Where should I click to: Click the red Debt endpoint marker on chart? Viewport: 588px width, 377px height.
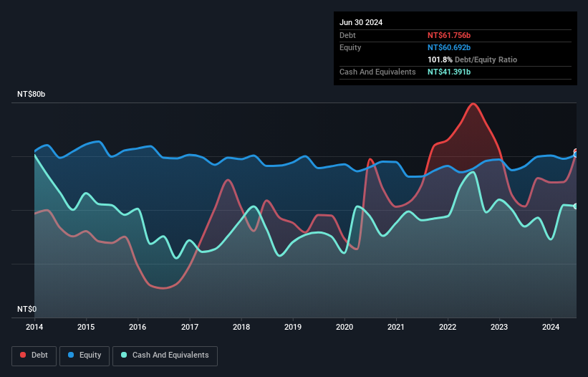pos(576,151)
